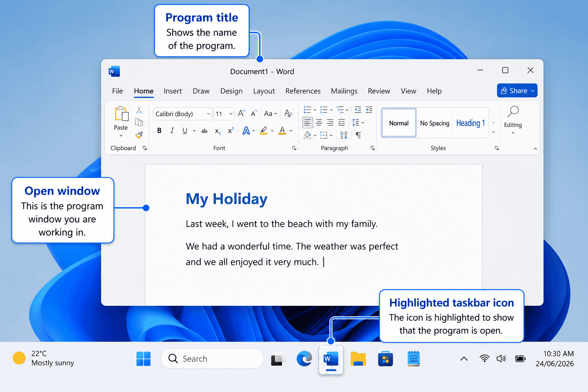Cut selection with the scissors icon
The image size is (588, 392).
pos(139,110)
